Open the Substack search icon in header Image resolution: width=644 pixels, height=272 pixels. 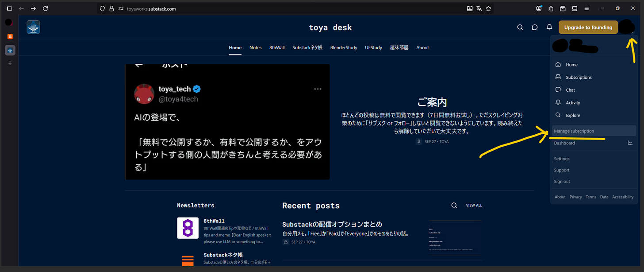(x=520, y=27)
